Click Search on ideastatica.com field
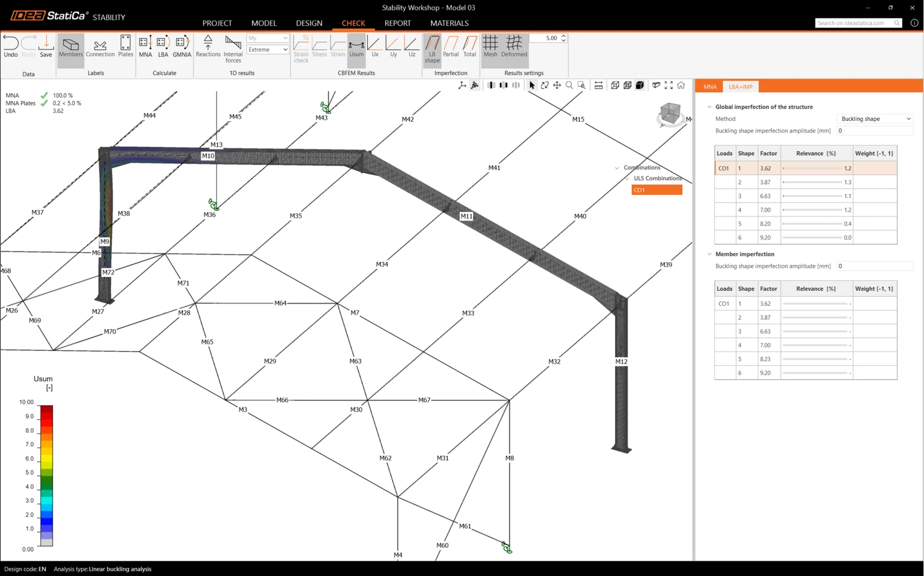 pos(858,23)
